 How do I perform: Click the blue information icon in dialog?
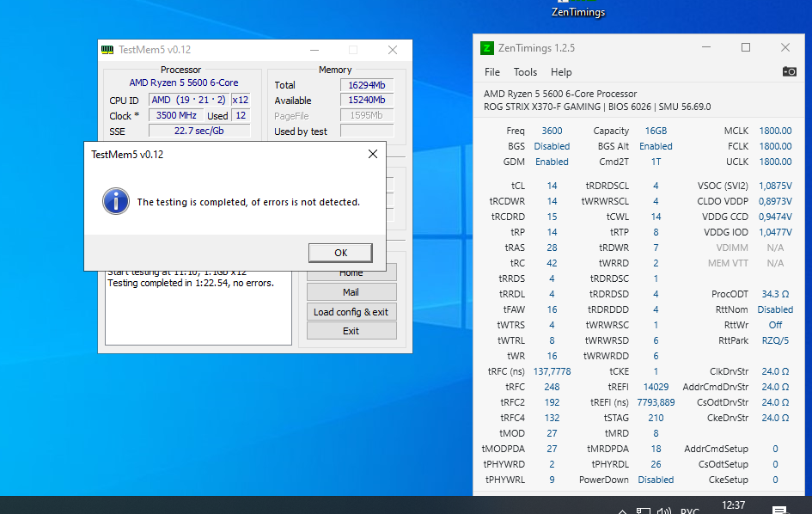tap(115, 202)
